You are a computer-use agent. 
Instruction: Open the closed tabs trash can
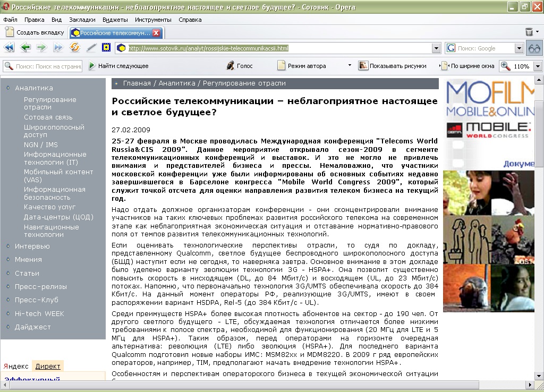529,32
